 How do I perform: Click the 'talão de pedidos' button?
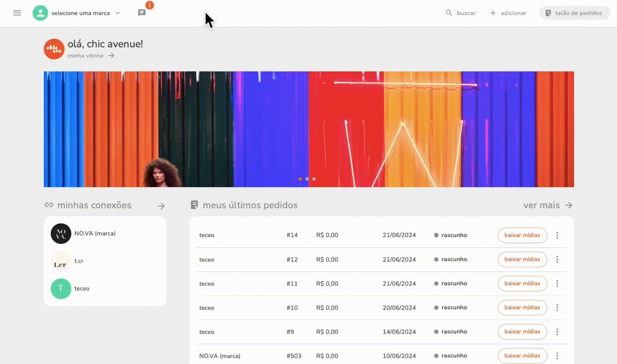tap(575, 13)
